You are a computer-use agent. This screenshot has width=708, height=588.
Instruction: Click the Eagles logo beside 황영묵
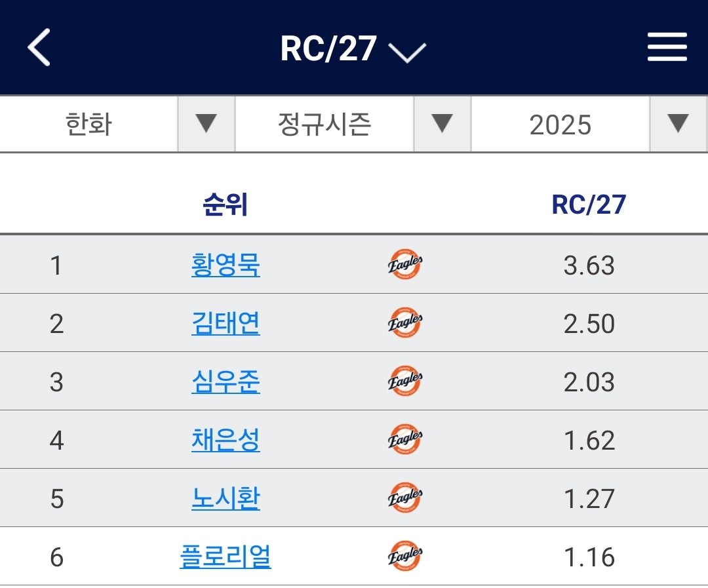point(405,264)
